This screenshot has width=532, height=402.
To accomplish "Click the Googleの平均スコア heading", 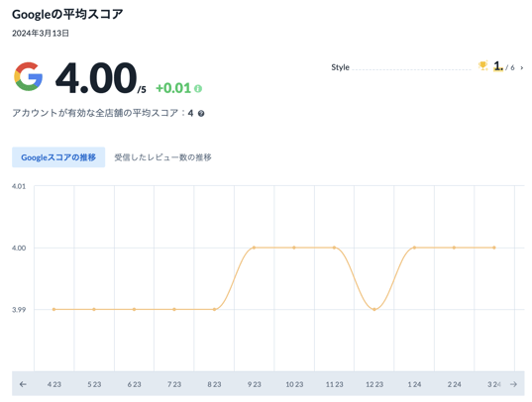I will [x=67, y=14].
